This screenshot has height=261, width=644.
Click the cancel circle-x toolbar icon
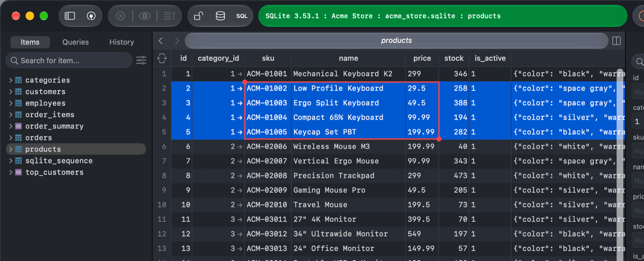[121, 16]
